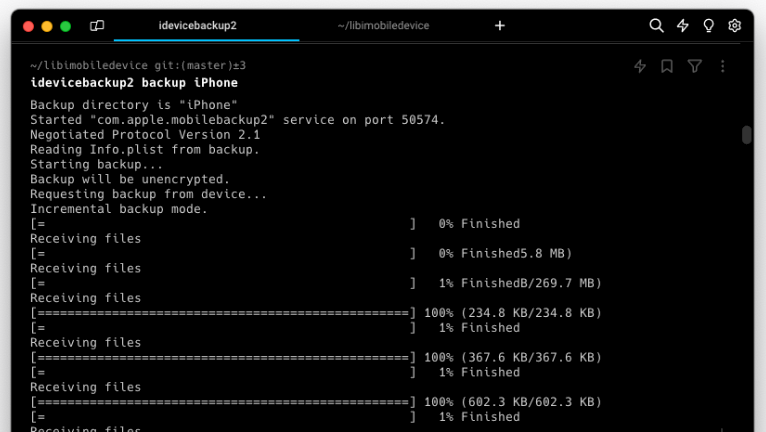Image resolution: width=766 pixels, height=432 pixels.
Task: Open the split pane layout icon
Action: [x=97, y=25]
